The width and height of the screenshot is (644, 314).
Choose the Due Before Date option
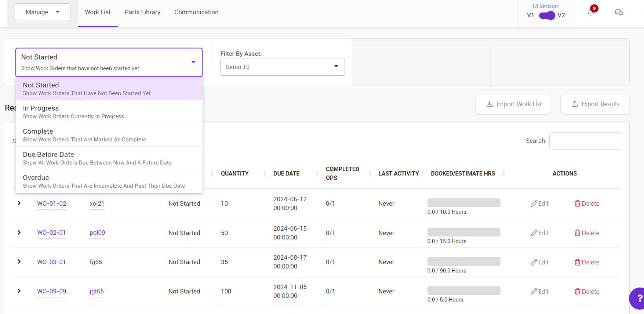109,158
